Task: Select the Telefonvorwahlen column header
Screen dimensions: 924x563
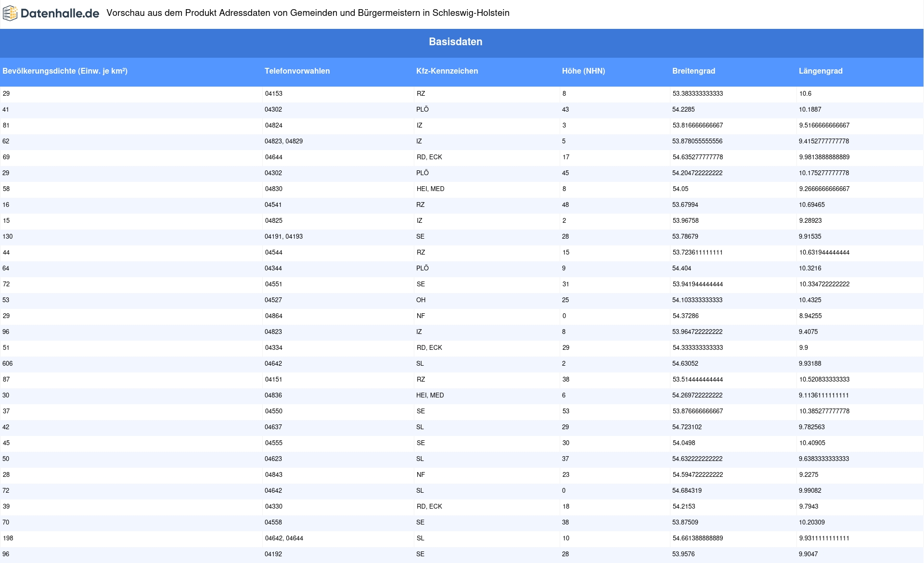Action: pyautogui.click(x=297, y=71)
